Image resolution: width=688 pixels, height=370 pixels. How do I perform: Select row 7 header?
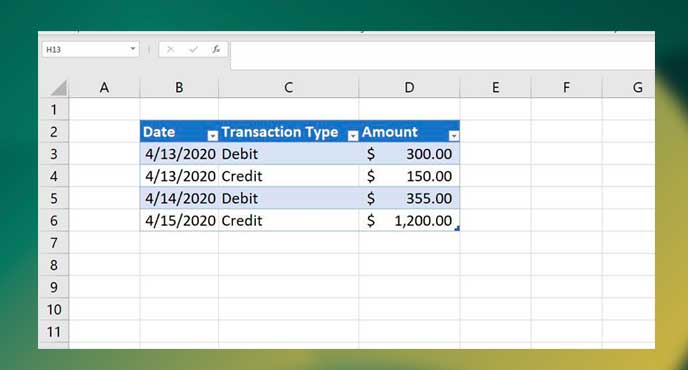click(54, 243)
